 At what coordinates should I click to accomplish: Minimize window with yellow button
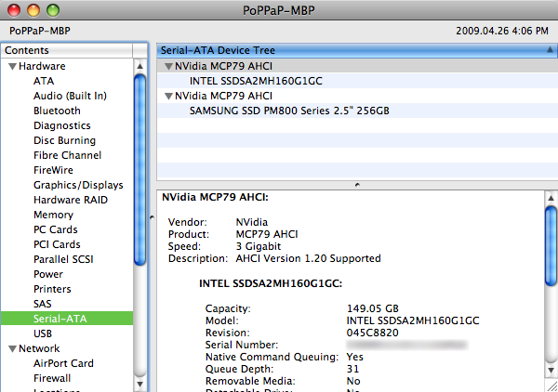click(33, 10)
